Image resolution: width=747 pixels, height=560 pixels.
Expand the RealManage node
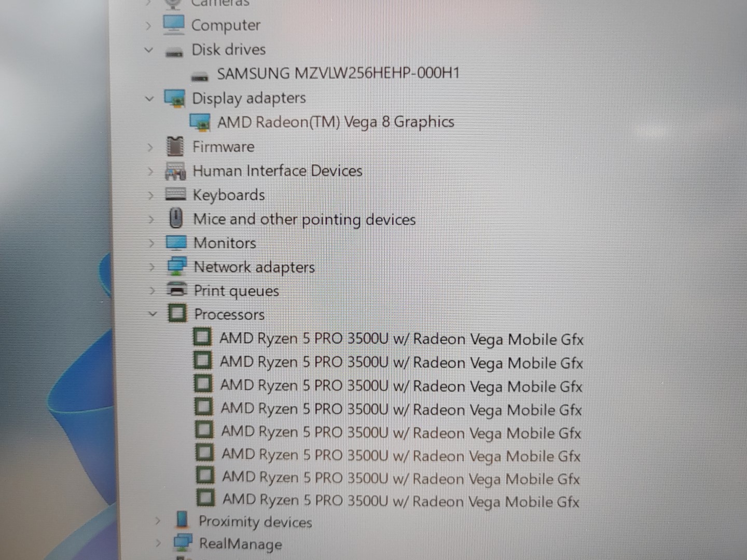click(x=158, y=543)
